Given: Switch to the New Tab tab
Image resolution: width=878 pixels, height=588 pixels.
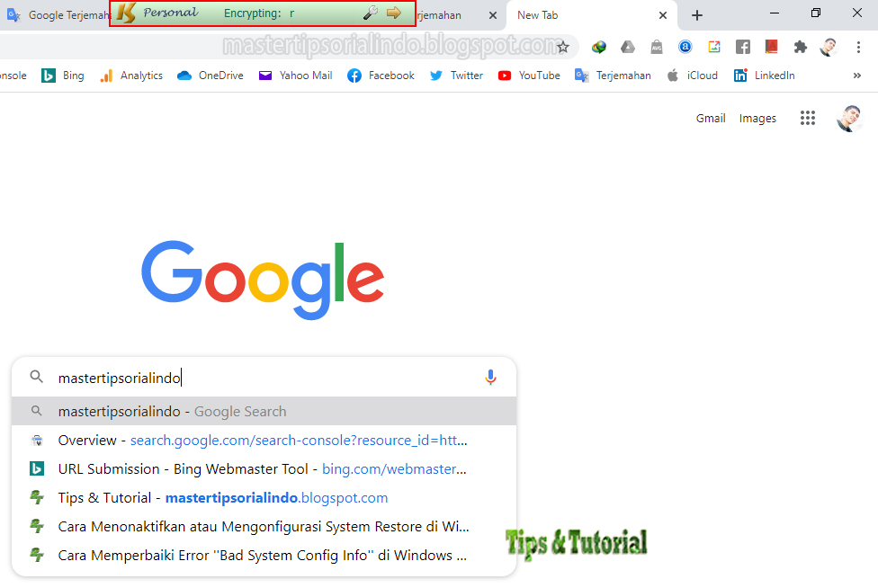Looking at the screenshot, I should (537, 15).
